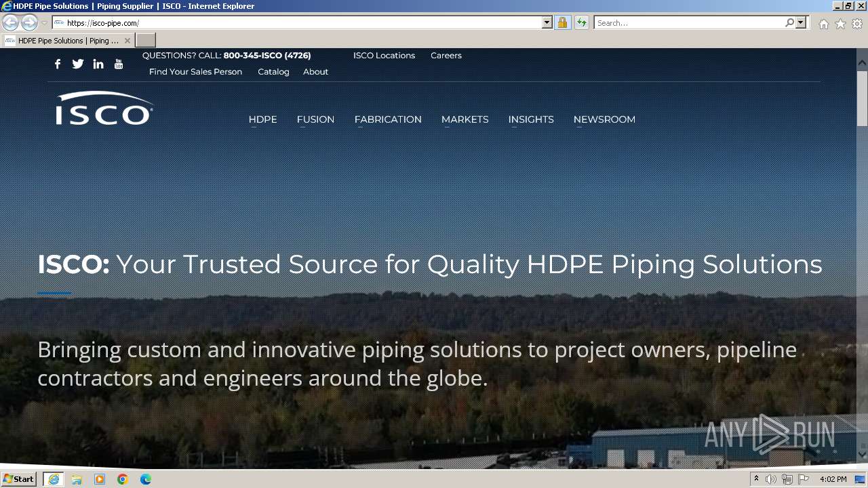
Task: Click the taskbar clock showing 4:02 PM
Action: (833, 479)
